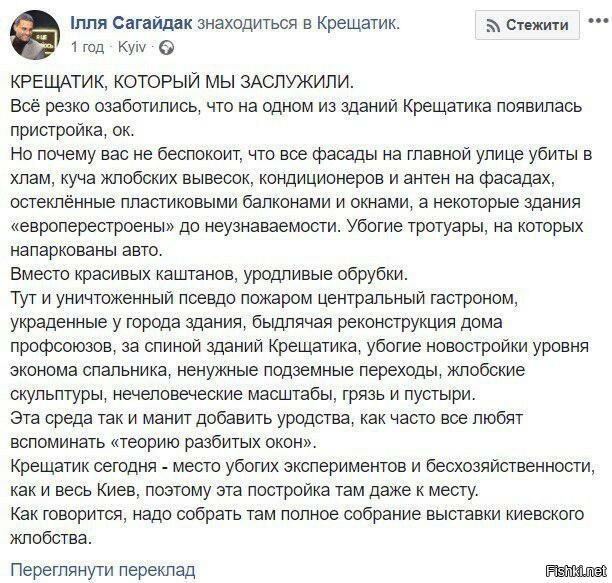Click the word «европерестроены» in the post
The width and height of the screenshot is (612, 583).
coord(92,226)
